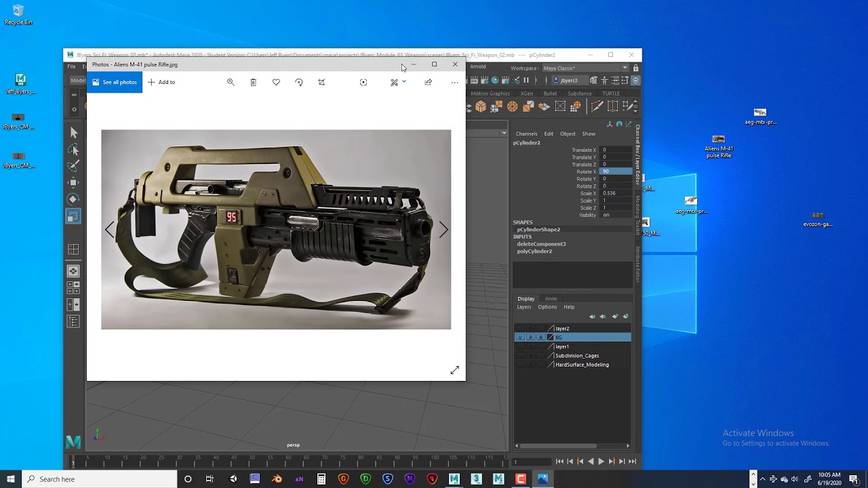Open the File menu in Maya
Viewport: 868px width, 488px height.
(71, 66)
